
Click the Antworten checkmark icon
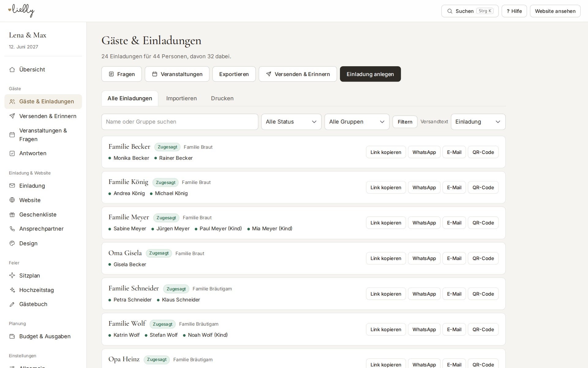pos(12,153)
